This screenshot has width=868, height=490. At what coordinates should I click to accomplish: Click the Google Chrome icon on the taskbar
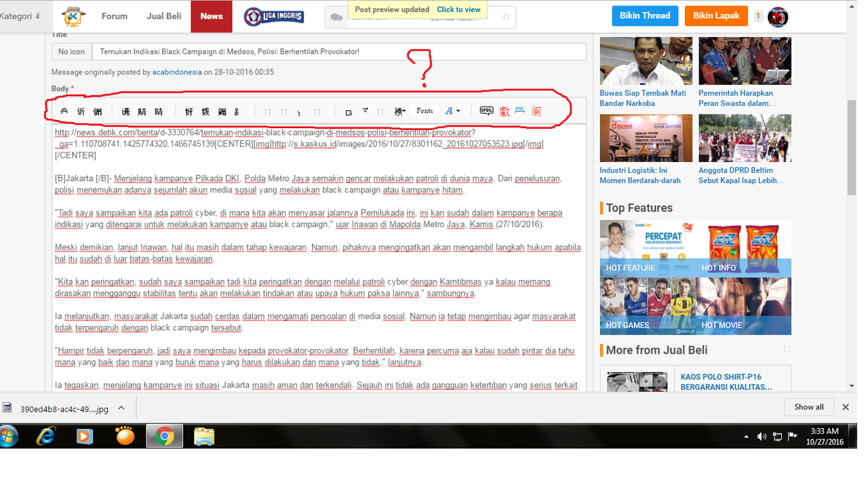point(165,436)
